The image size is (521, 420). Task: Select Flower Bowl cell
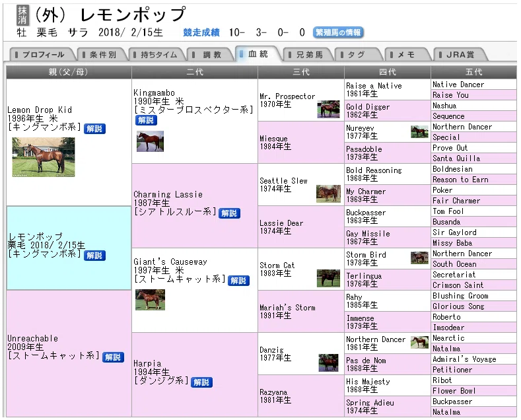pyautogui.click(x=474, y=390)
